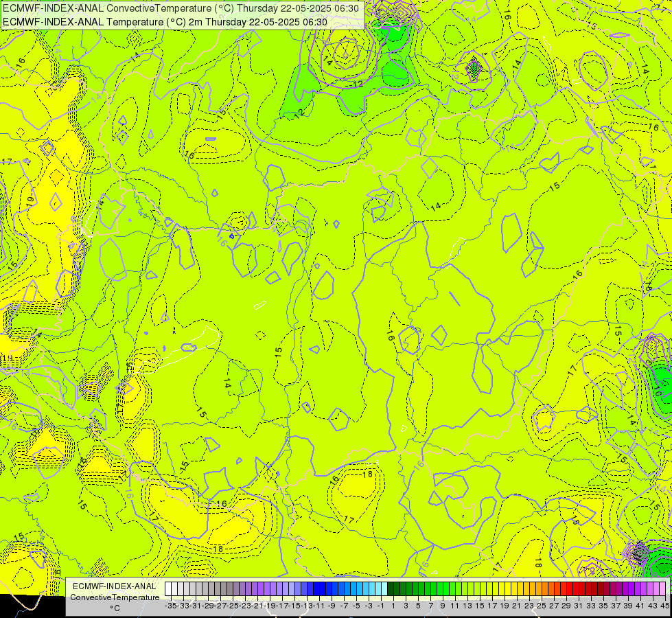
Task: Click the ECMWF-INDEX-ANAL label in the legend
Action: (115, 586)
